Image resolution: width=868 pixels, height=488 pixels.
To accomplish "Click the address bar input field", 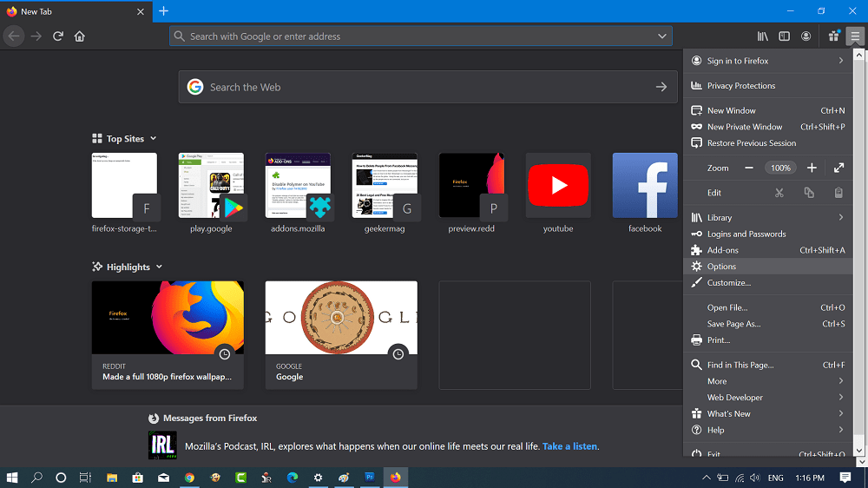I will [421, 36].
